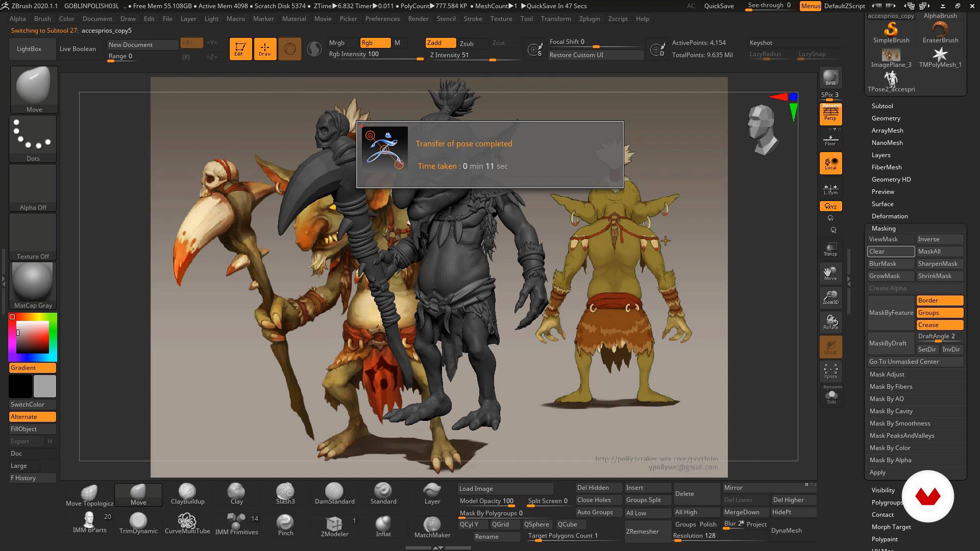This screenshot has height=551, width=980.
Task: Toggle the Rgb channel button
Action: tap(375, 43)
